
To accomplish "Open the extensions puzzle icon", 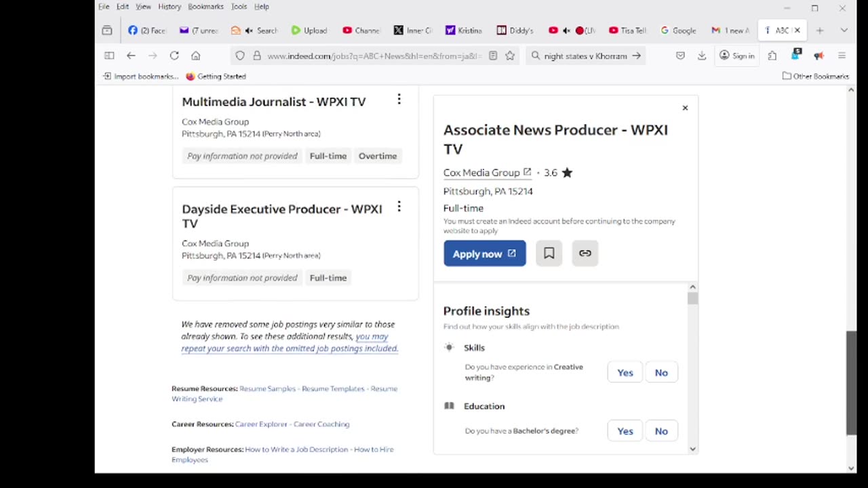I will click(772, 56).
